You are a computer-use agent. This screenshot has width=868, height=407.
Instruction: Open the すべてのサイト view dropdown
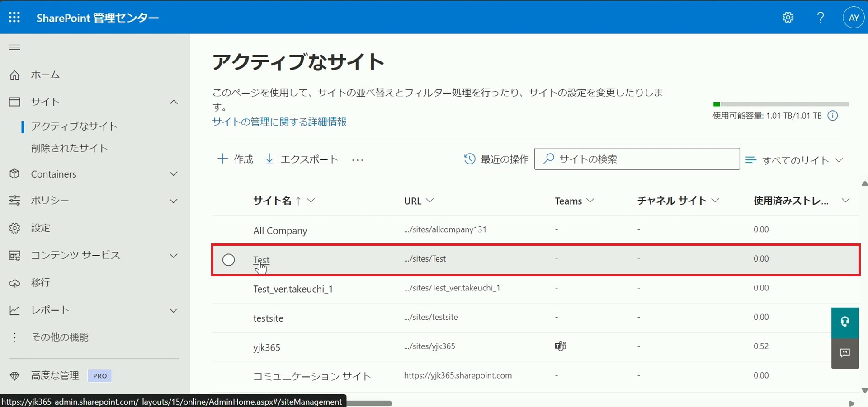coord(795,160)
